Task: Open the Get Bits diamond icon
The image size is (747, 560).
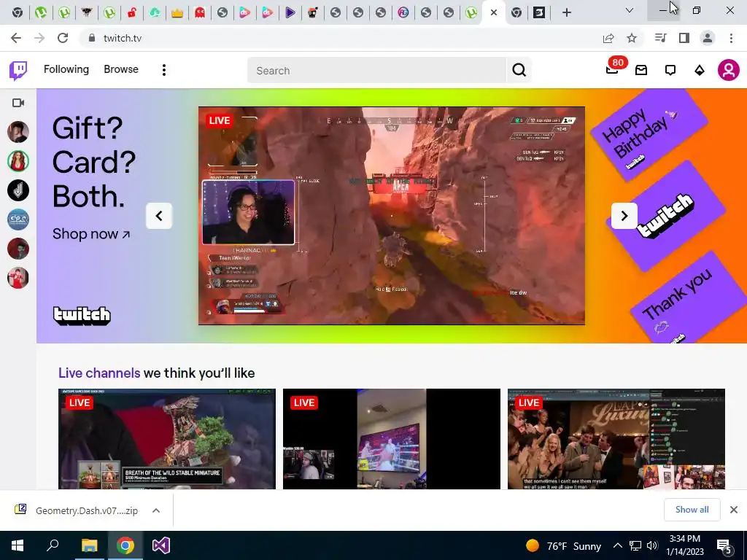Action: tap(700, 71)
